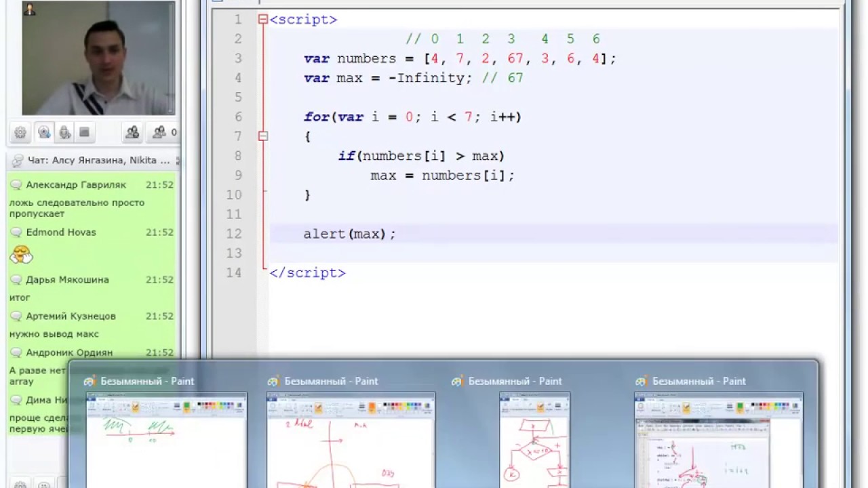Select the name Edmond Hovas in chat

(x=61, y=232)
